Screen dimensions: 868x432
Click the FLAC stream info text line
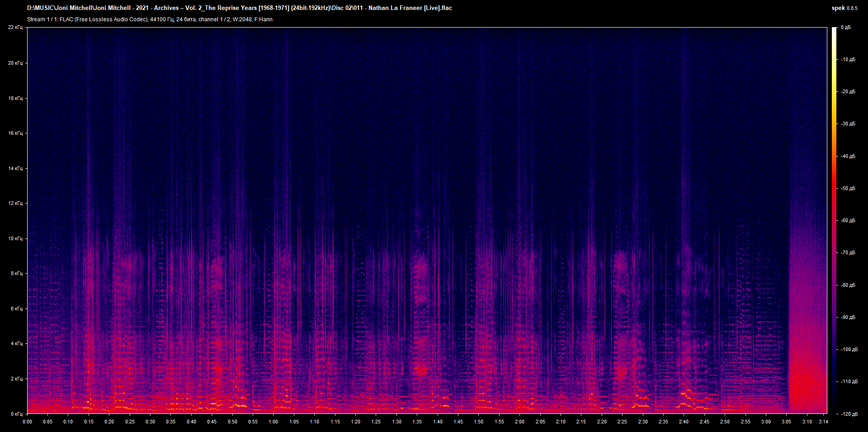coord(149,19)
